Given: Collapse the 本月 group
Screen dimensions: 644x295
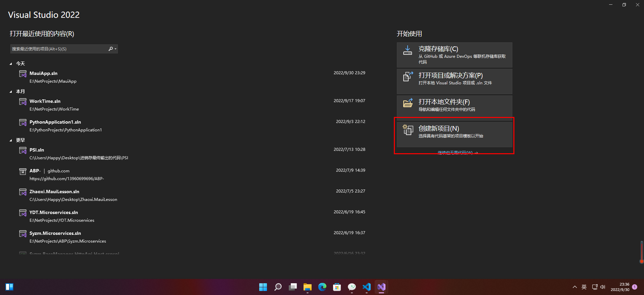Looking at the screenshot, I should coord(11,92).
